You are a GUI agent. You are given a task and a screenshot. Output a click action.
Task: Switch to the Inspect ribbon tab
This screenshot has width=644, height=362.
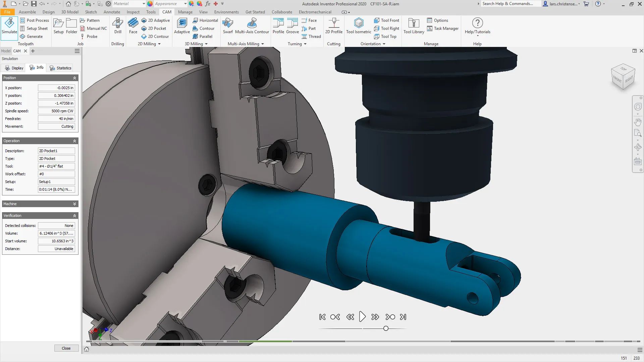[x=133, y=12]
